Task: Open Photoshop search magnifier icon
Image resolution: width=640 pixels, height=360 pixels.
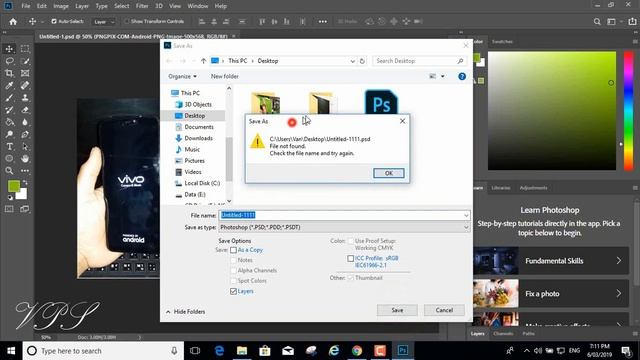Action: coord(597,22)
